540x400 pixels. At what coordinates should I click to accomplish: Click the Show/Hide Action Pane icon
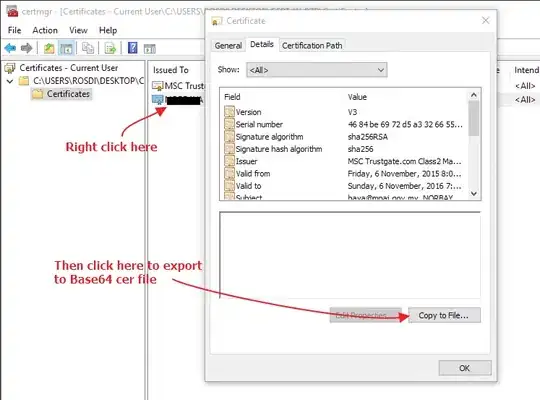click(x=150, y=49)
